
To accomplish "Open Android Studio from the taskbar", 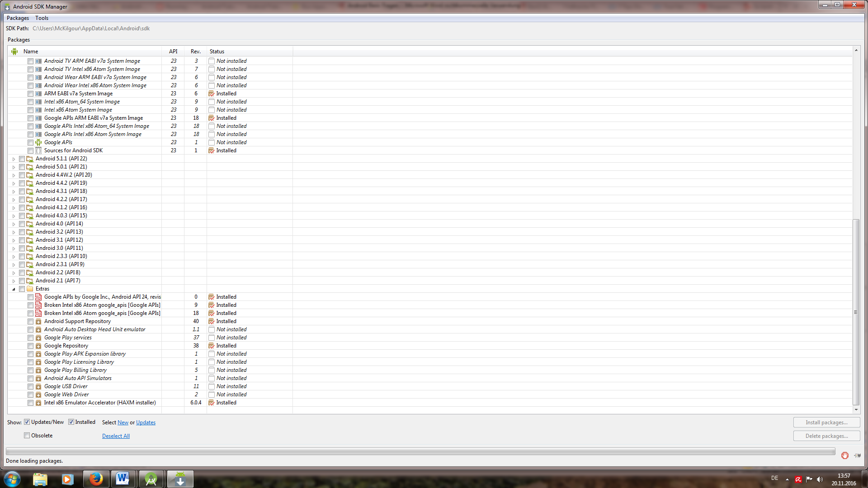I will click(151, 479).
